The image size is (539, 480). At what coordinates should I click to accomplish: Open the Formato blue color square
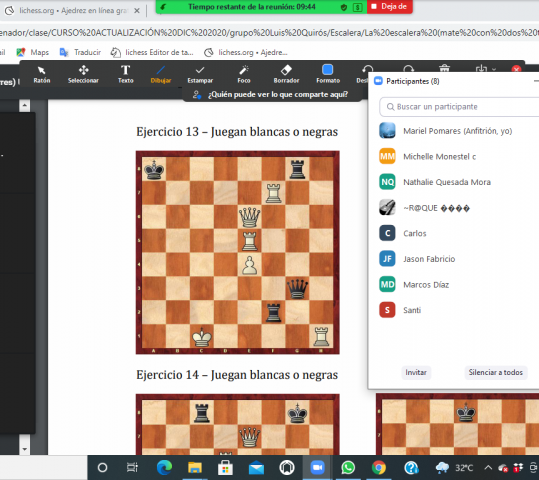point(328,69)
